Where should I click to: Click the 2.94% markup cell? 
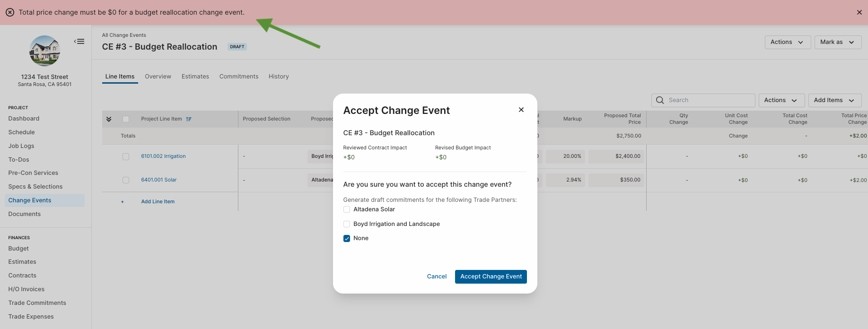click(565, 180)
